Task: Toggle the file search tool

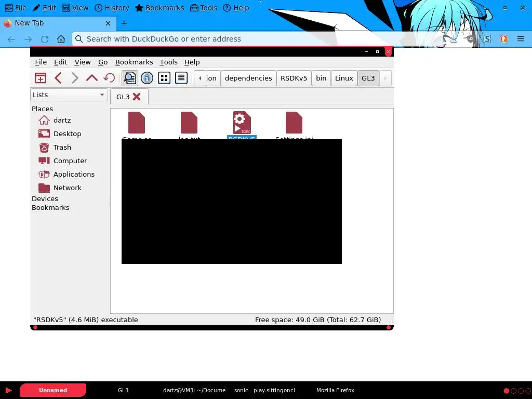Action: click(129, 78)
